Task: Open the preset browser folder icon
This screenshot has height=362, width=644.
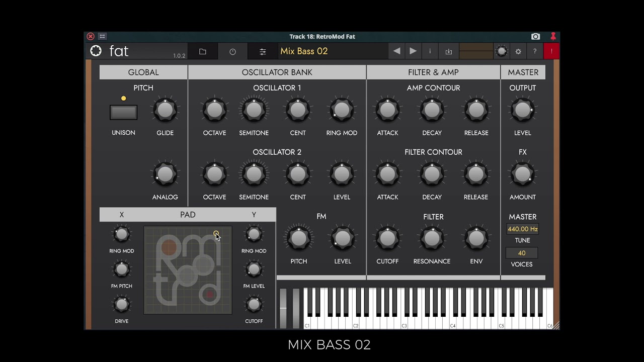Action: click(x=203, y=51)
